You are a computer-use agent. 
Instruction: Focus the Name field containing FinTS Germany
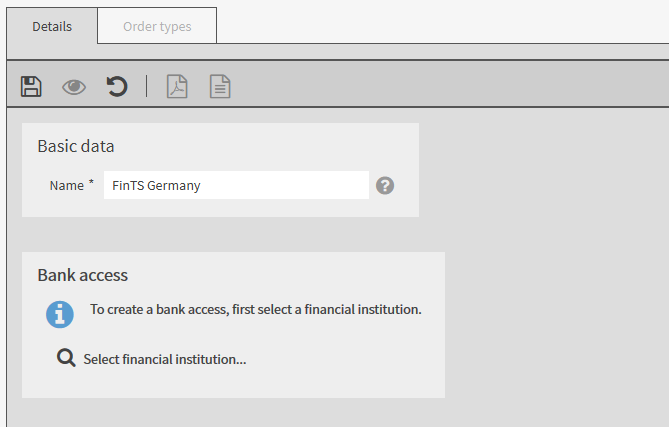(x=236, y=185)
